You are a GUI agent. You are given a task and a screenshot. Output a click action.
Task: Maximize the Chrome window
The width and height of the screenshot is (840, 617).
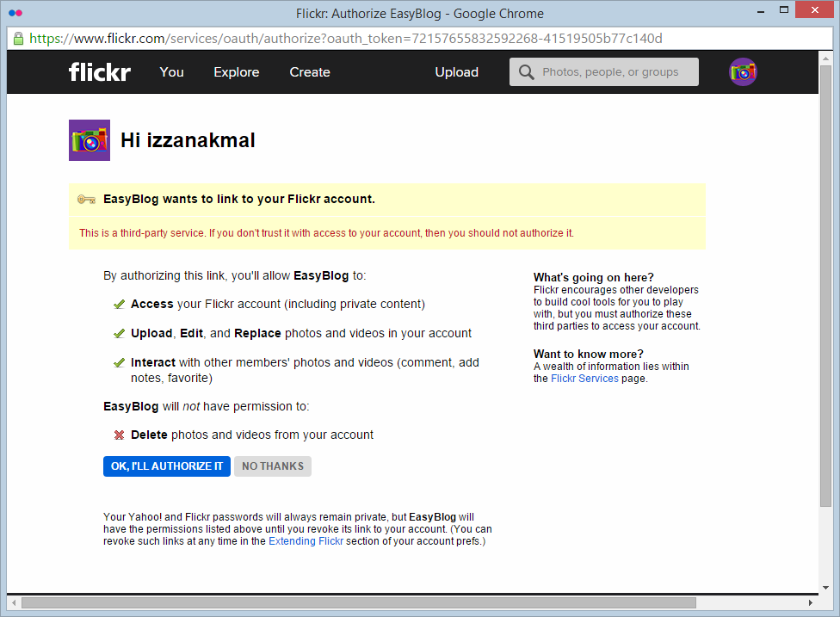[784, 10]
